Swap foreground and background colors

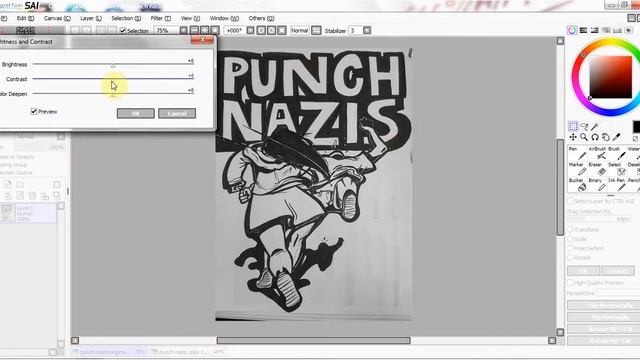[x=635, y=138]
